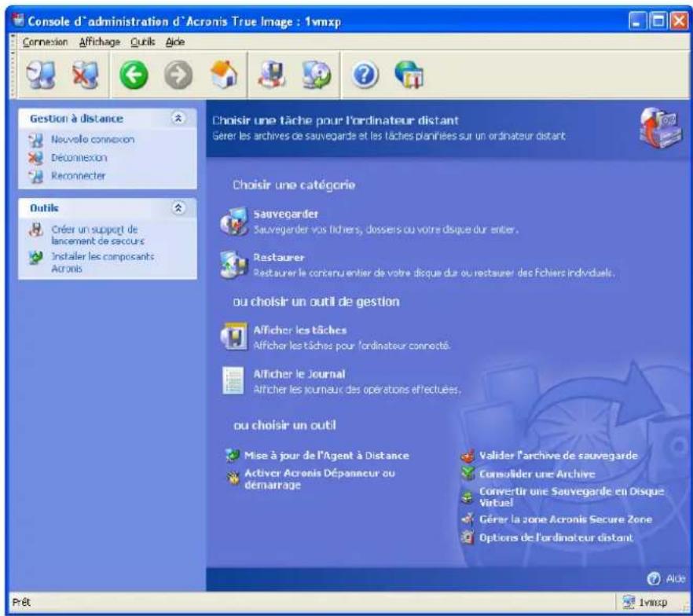Click the Déconnexion link

79,158
